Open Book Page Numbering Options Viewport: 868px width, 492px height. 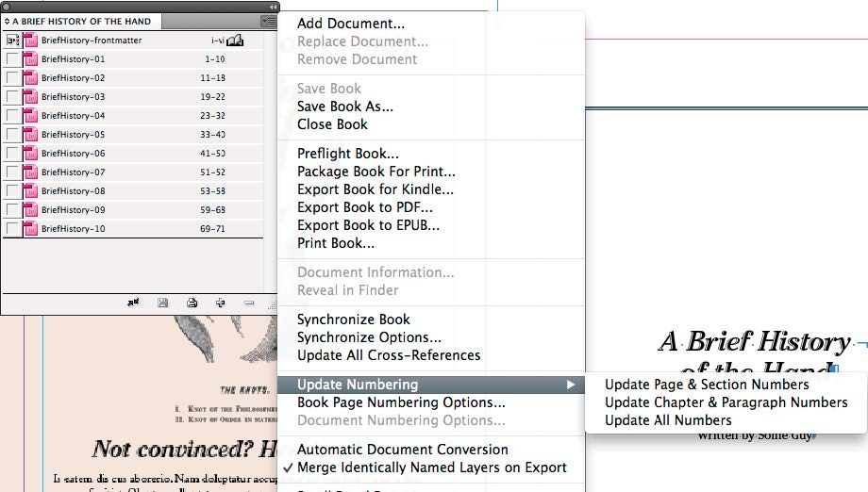click(x=401, y=402)
